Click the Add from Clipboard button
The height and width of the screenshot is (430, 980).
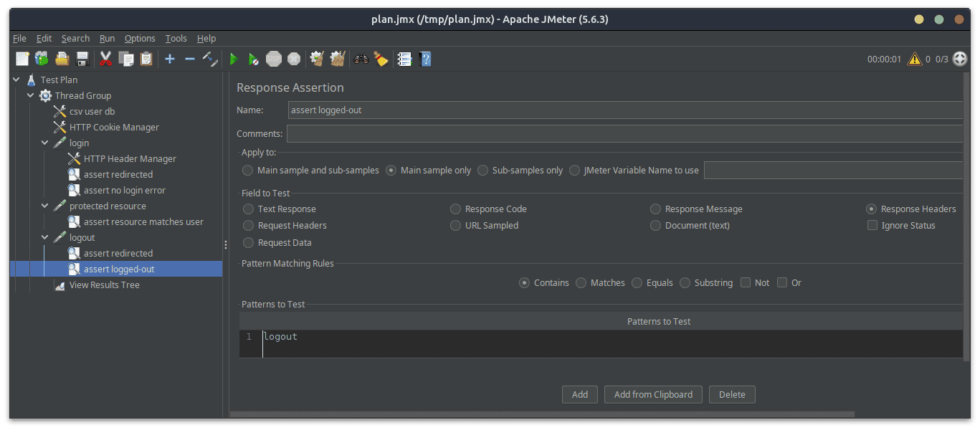click(653, 394)
